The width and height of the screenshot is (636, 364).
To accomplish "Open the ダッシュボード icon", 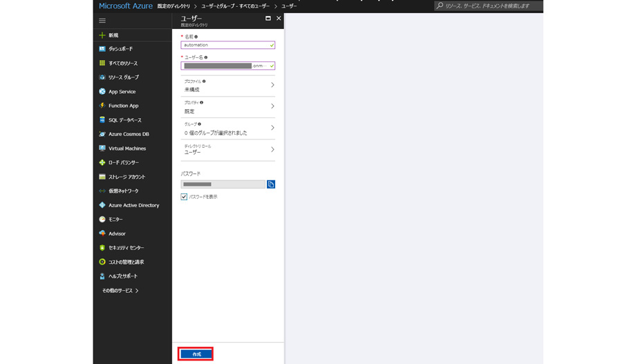I will [x=102, y=49].
